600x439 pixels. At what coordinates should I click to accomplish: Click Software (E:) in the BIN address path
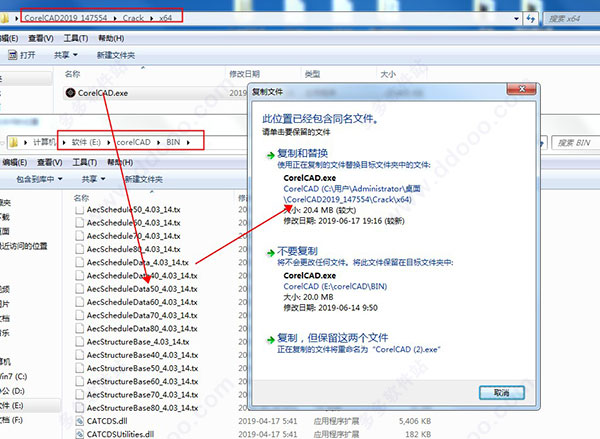click(x=86, y=142)
